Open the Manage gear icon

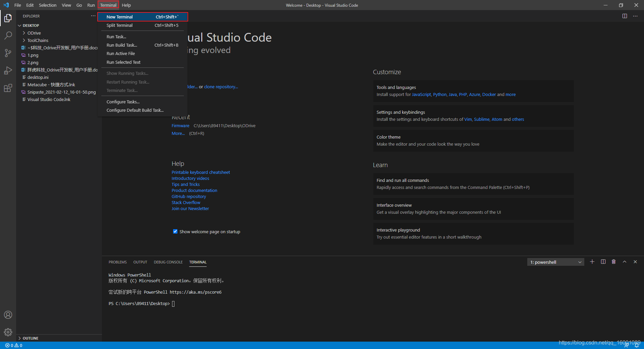(8, 332)
